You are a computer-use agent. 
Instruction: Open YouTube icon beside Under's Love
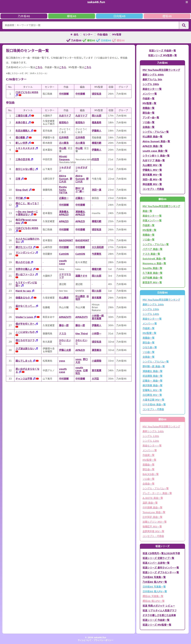38,317
